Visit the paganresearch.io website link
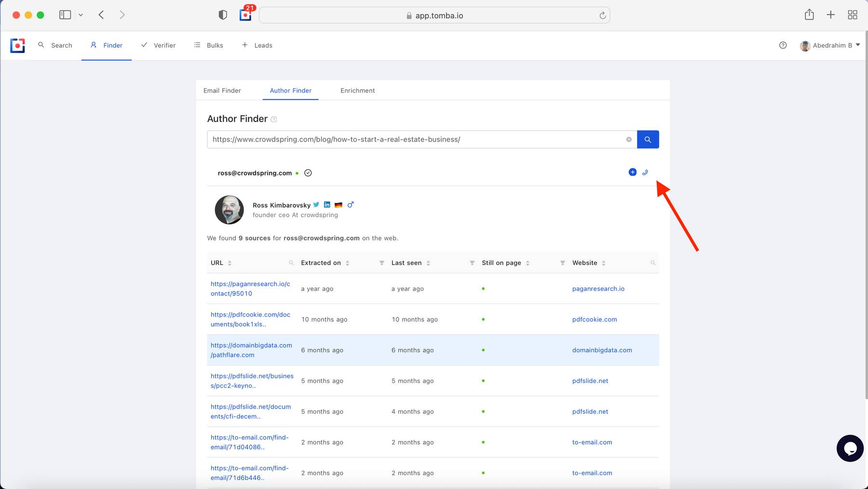Image resolution: width=868 pixels, height=489 pixels. tap(598, 289)
